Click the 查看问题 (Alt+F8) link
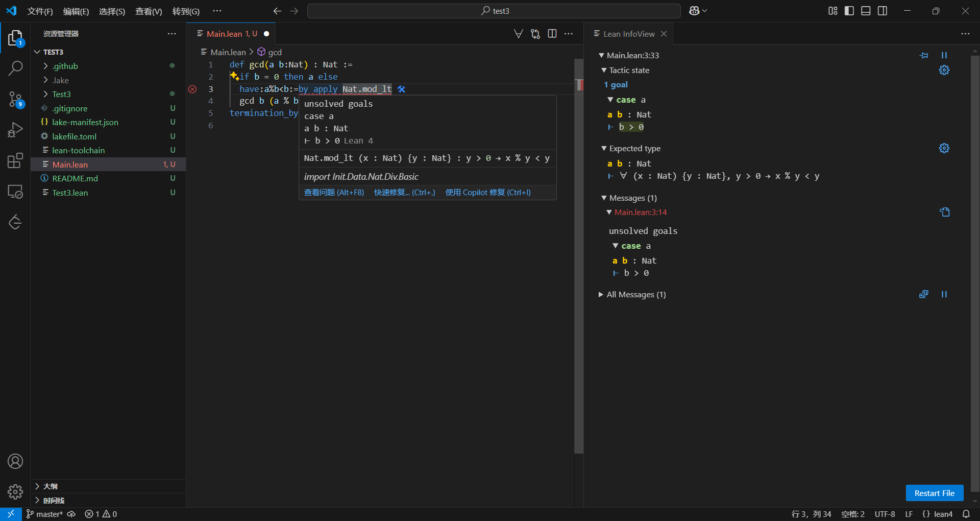Image resolution: width=980 pixels, height=521 pixels. pyautogui.click(x=334, y=193)
